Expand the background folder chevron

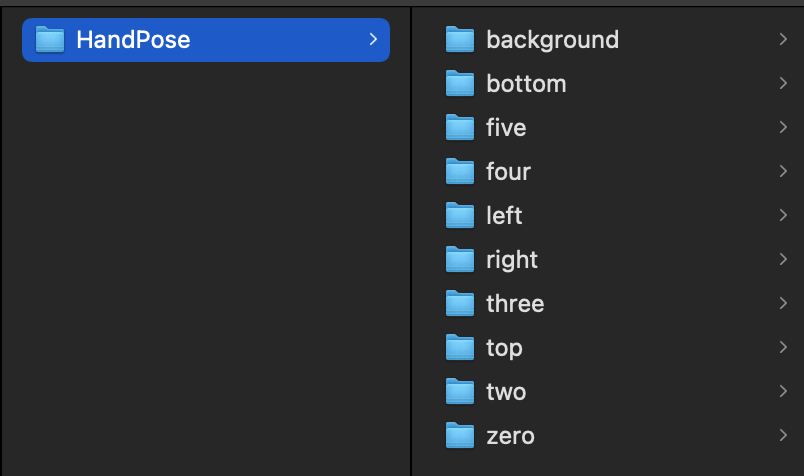coord(782,40)
